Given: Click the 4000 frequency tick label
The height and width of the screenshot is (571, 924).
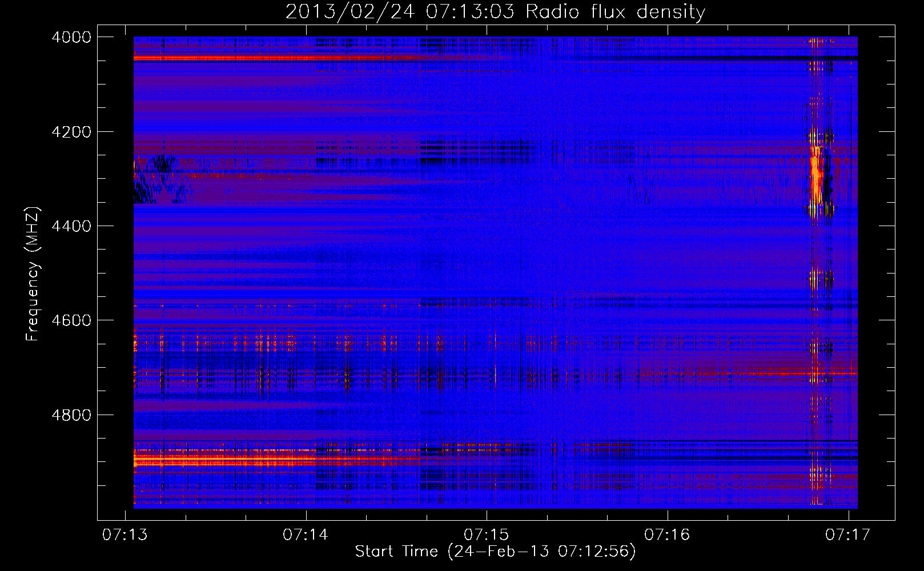Looking at the screenshot, I should pyautogui.click(x=71, y=37).
